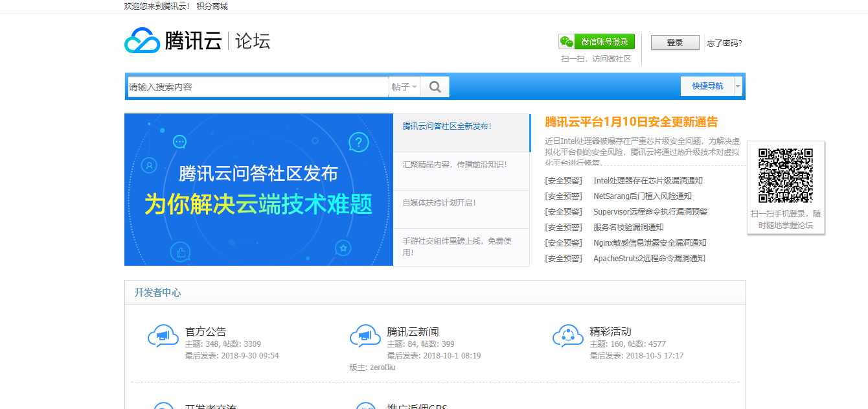
Task: Open the 快捷导航 quick navigation menu
Action: click(707, 86)
